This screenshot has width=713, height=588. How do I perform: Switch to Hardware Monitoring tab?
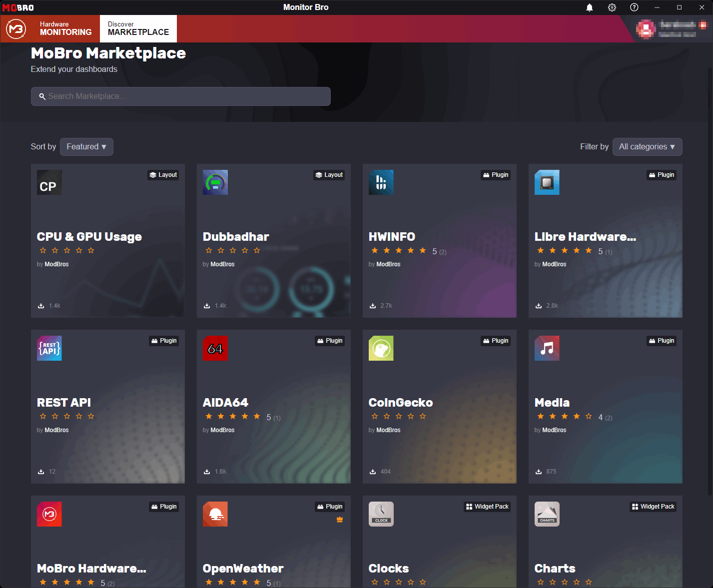(66, 28)
